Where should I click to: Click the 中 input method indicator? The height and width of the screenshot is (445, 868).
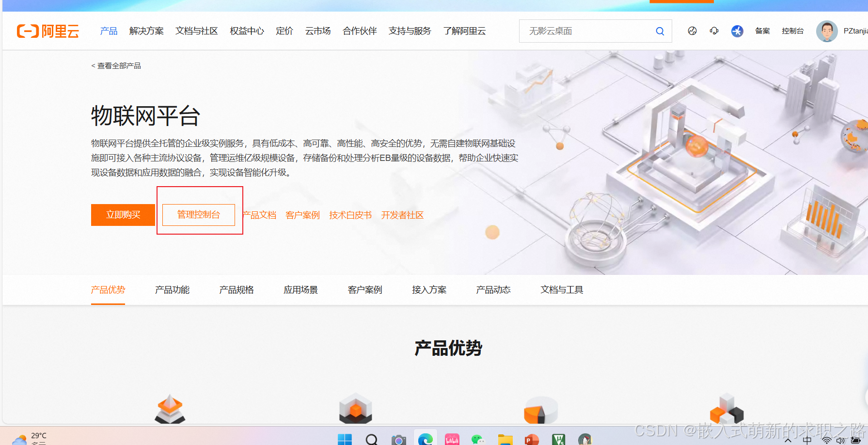[807, 440]
